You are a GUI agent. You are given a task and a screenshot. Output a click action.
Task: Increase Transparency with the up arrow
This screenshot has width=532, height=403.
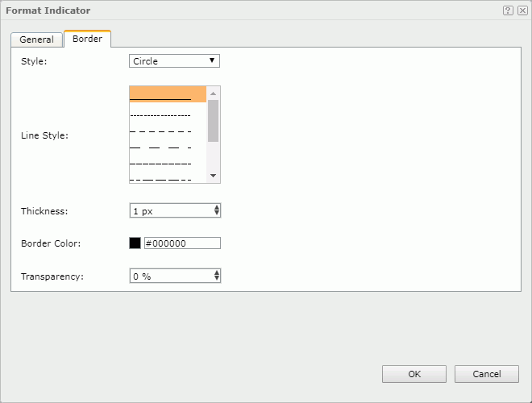[217, 272]
